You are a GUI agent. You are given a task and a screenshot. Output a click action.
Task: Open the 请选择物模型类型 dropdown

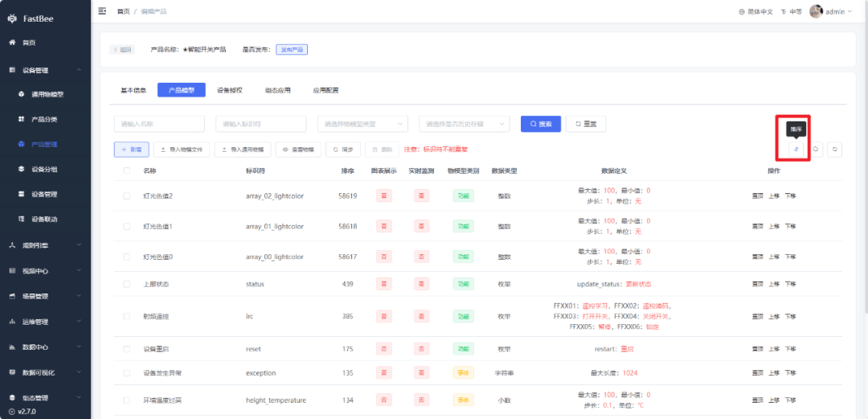[x=362, y=124]
